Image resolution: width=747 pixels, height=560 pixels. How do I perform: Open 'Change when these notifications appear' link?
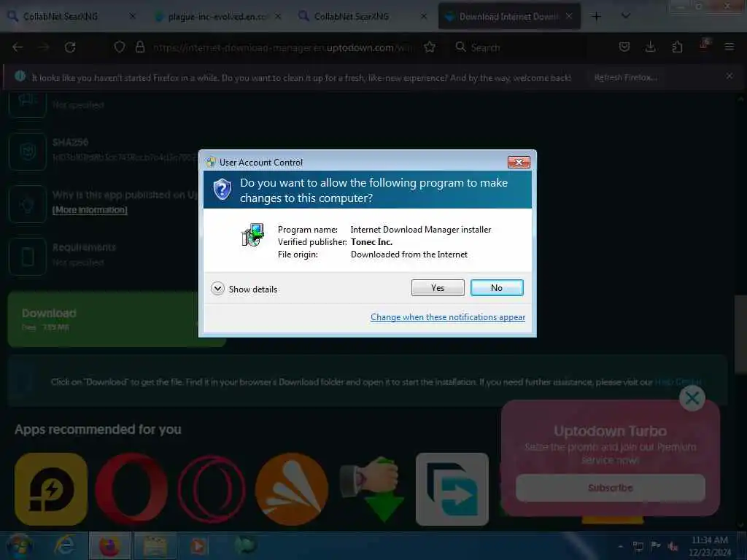pyautogui.click(x=448, y=317)
